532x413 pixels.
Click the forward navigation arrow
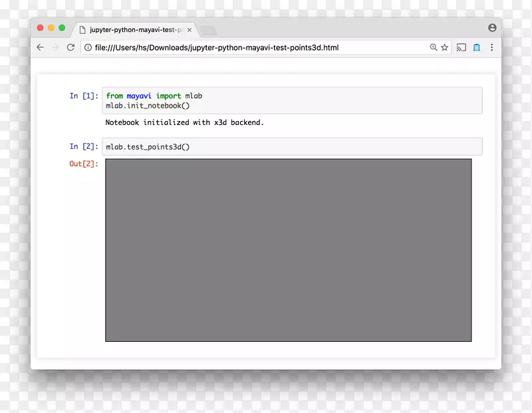point(55,47)
